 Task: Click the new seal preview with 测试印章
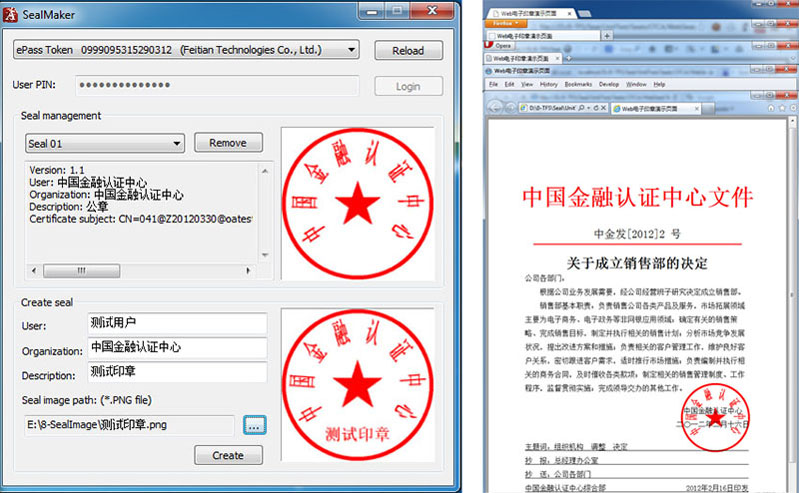[358, 385]
